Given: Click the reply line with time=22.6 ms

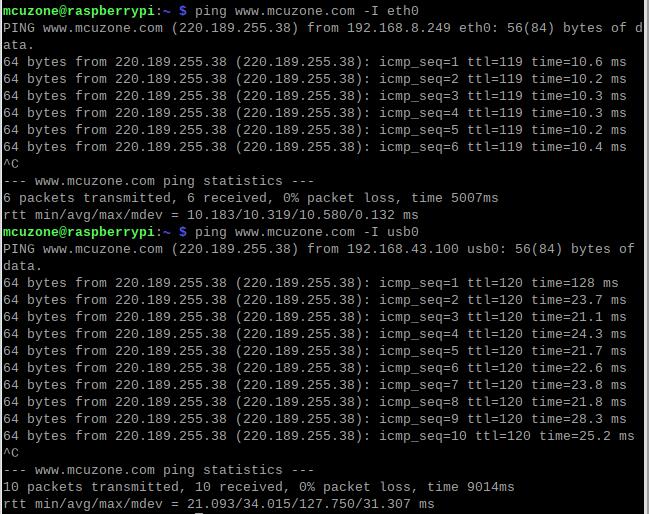Looking at the screenshot, I should [315, 368].
